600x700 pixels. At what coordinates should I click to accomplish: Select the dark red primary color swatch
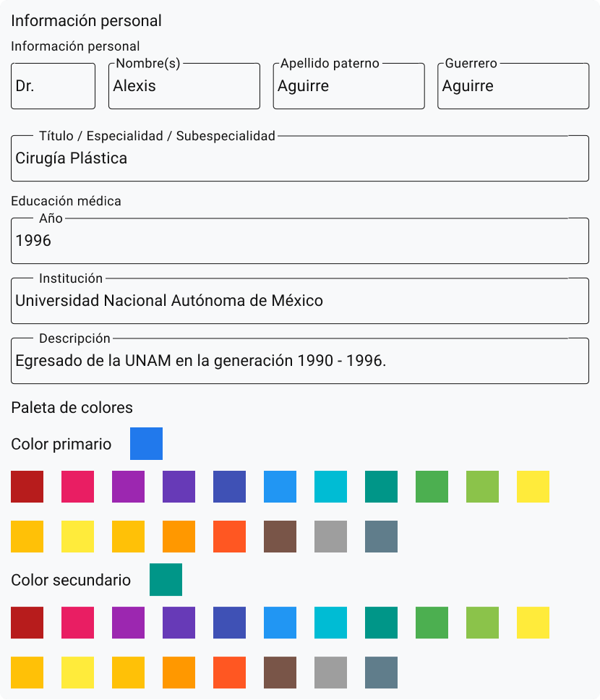click(27, 487)
